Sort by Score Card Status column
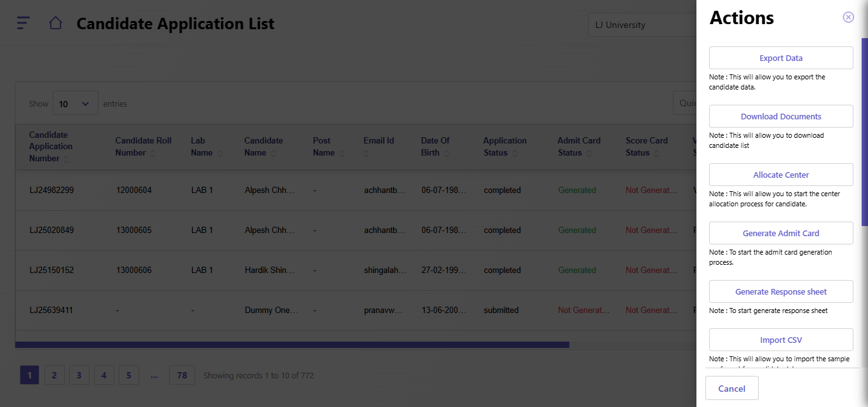This screenshot has height=407, width=868. 647,147
